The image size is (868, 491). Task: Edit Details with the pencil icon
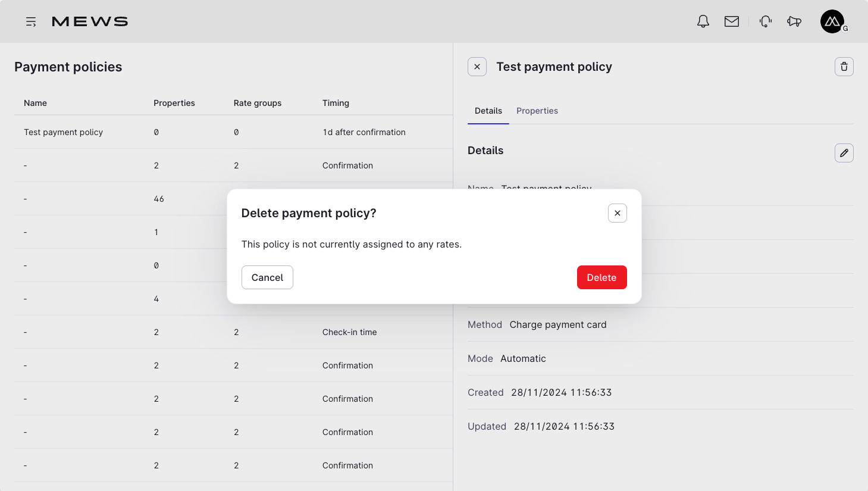844,153
